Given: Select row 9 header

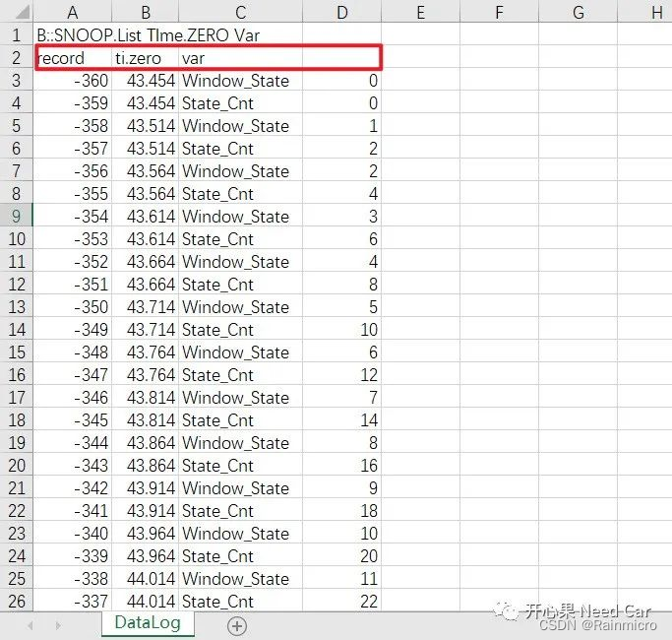Looking at the screenshot, I should click(17, 216).
